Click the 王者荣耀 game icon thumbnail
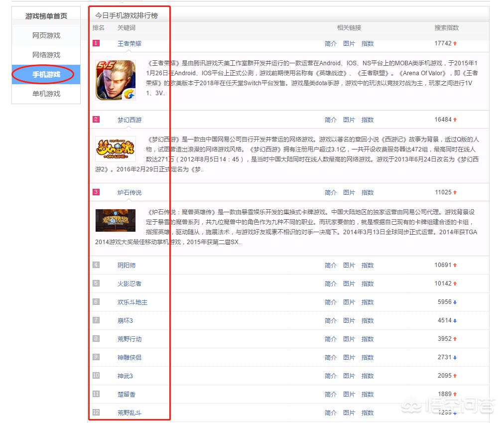 (x=116, y=80)
